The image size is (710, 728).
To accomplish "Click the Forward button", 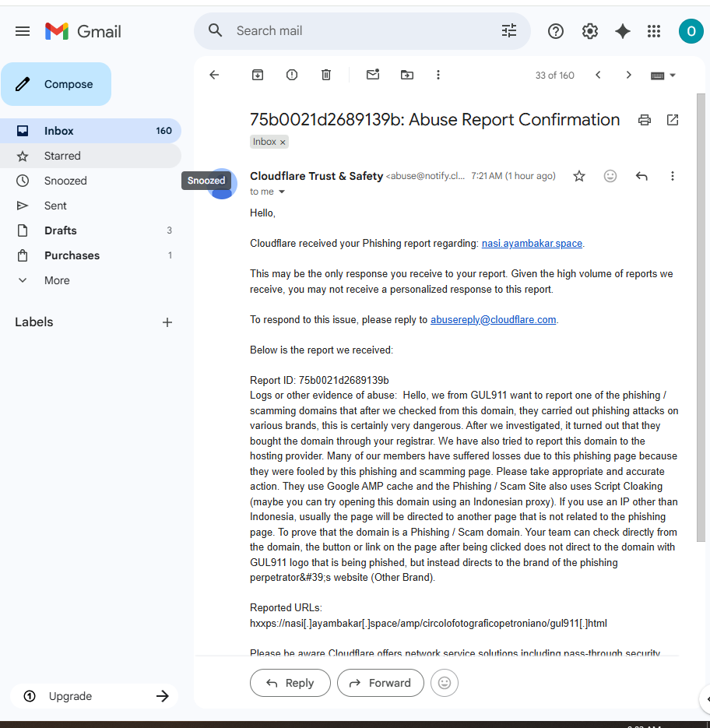I will (381, 683).
